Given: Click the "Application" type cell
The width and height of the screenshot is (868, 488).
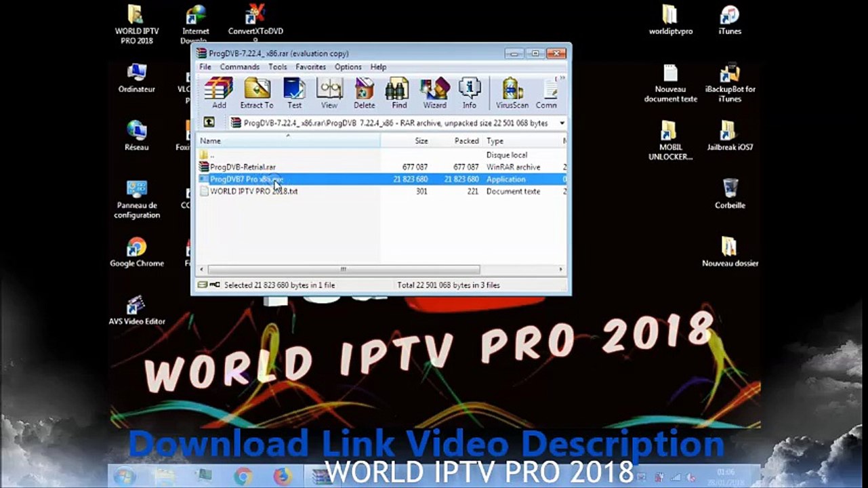Looking at the screenshot, I should [x=505, y=179].
